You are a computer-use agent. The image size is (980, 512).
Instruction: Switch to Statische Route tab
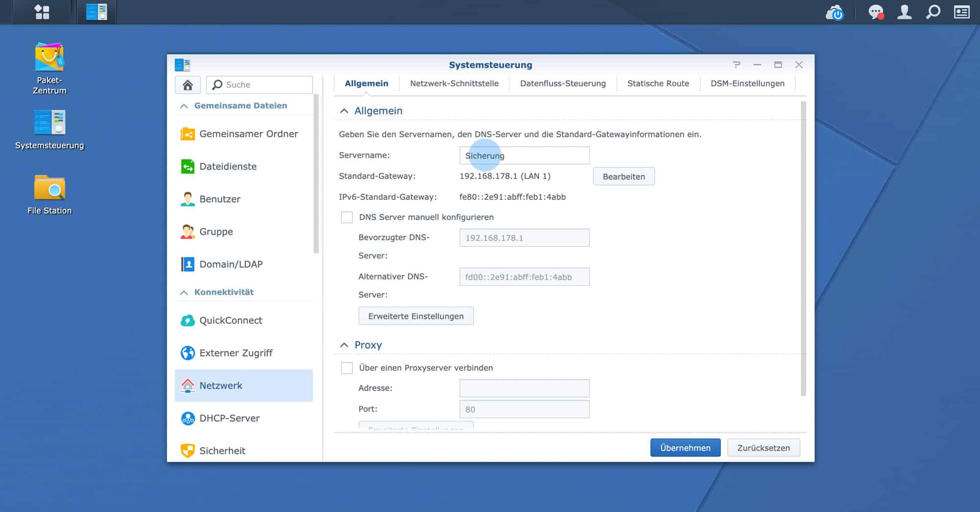pyautogui.click(x=658, y=83)
